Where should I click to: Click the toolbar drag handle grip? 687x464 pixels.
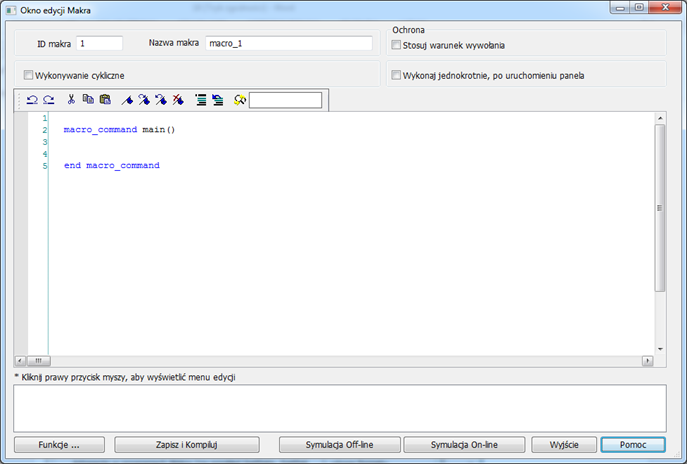point(19,100)
